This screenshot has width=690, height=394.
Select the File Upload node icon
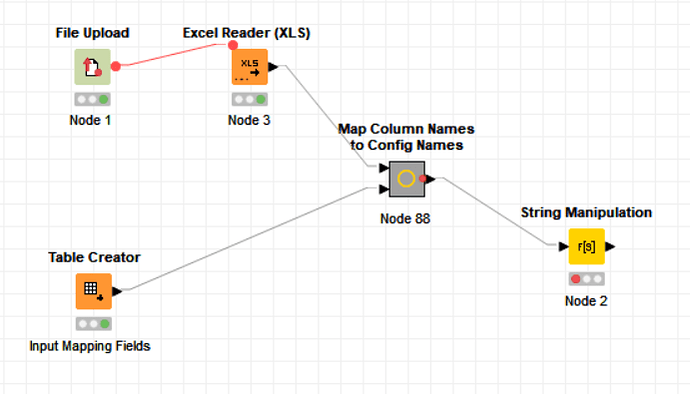[92, 67]
